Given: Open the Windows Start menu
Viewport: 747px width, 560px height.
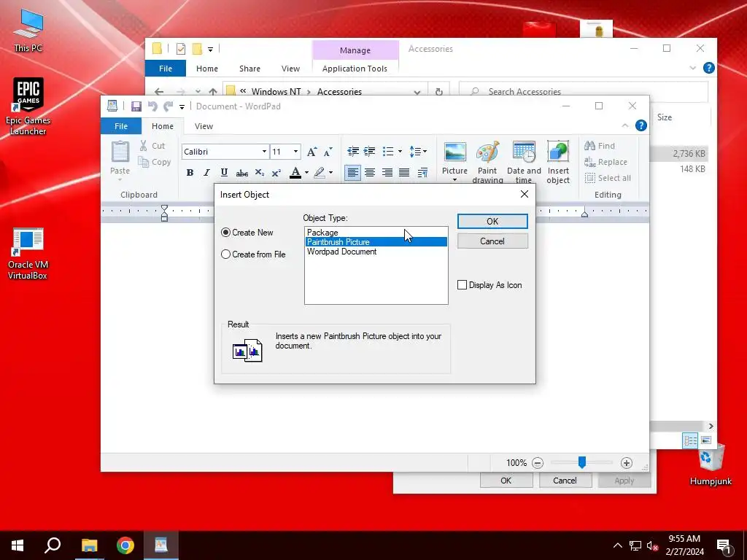Looking at the screenshot, I should [x=18, y=545].
